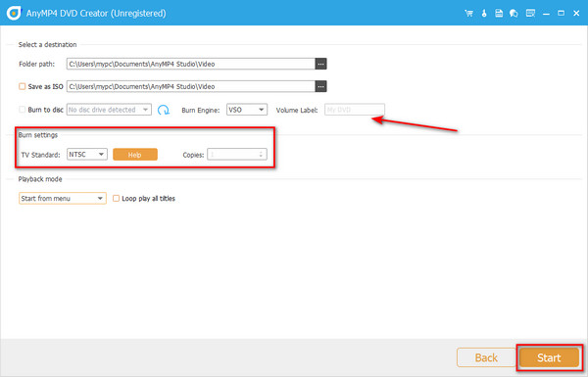
Task: Maximize the DVD Creator window
Action: click(561, 14)
